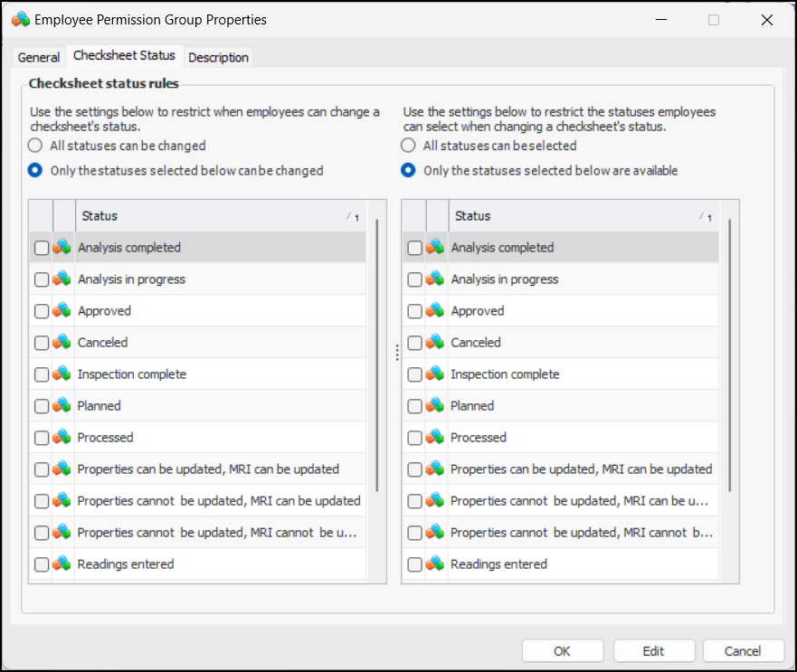
Task: Switch to the General tab
Action: pos(39,57)
